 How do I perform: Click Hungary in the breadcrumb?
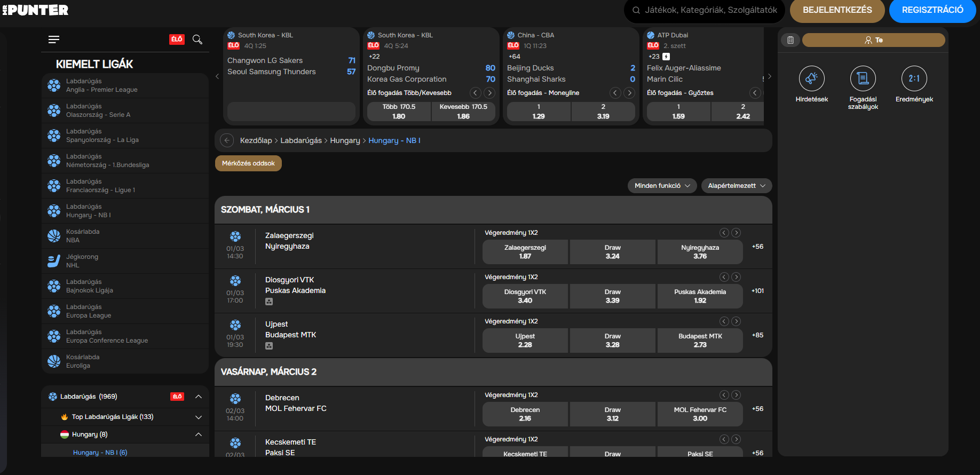coord(345,140)
